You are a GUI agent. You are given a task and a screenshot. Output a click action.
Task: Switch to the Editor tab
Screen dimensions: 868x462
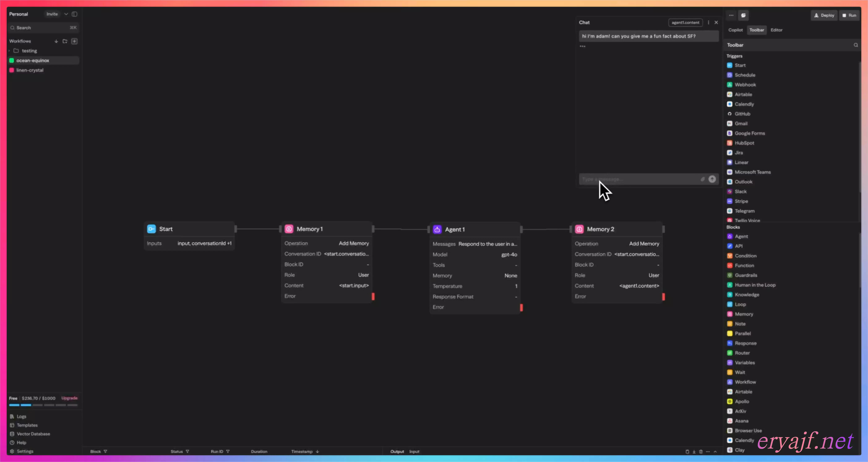click(x=776, y=30)
